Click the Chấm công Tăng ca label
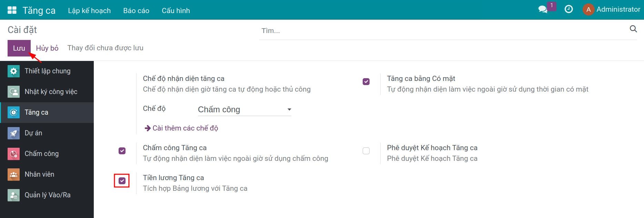 click(175, 148)
